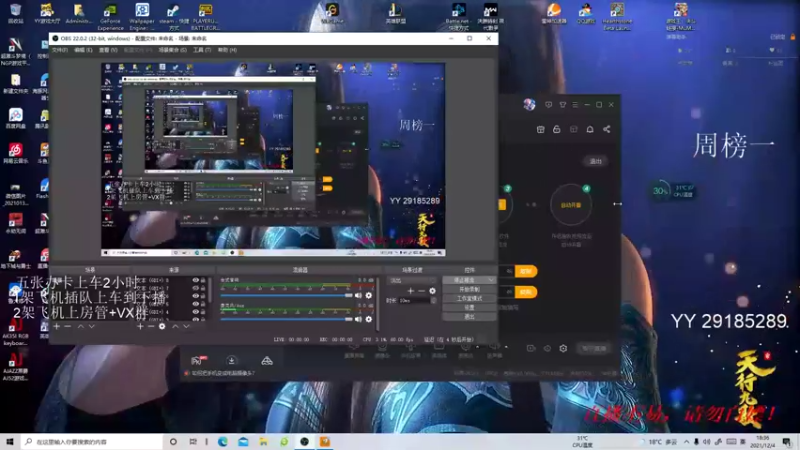The width and height of the screenshot is (800, 450).
Task: Adjust the desktop audio volume slider
Action: click(x=286, y=295)
